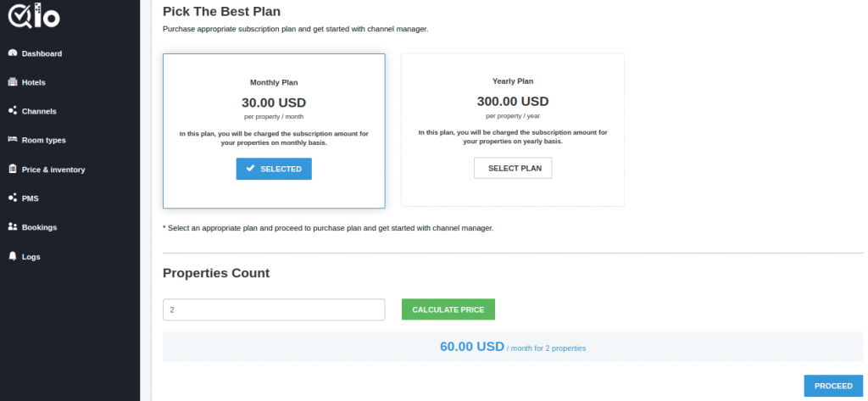Go to the Hotels section
Image resolution: width=868 pixels, height=401 pixels.
click(34, 82)
